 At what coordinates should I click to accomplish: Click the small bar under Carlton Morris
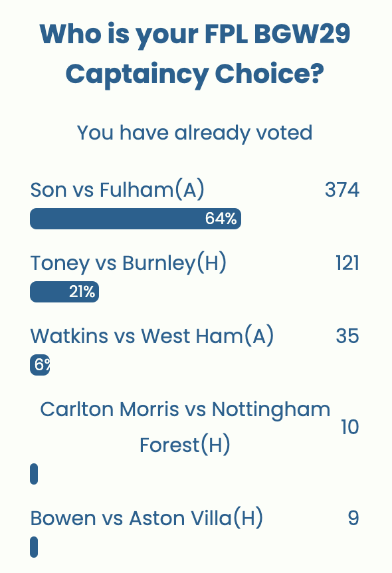33,474
